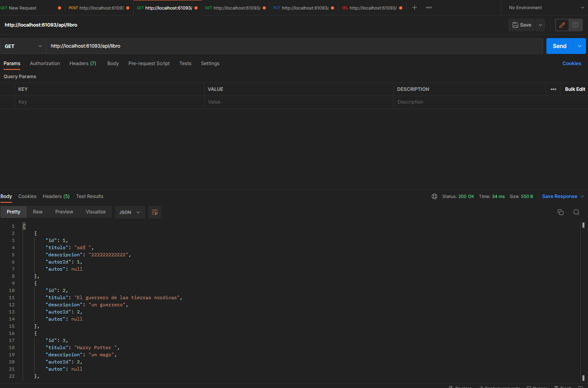The height and width of the screenshot is (388, 588).
Task: Switch to the GET New Request tab
Action: [31, 8]
